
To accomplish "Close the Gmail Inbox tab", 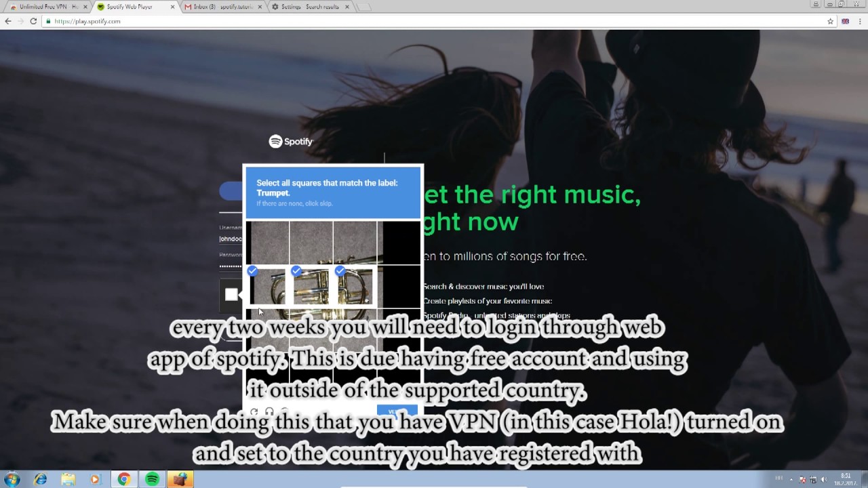I will (x=260, y=7).
